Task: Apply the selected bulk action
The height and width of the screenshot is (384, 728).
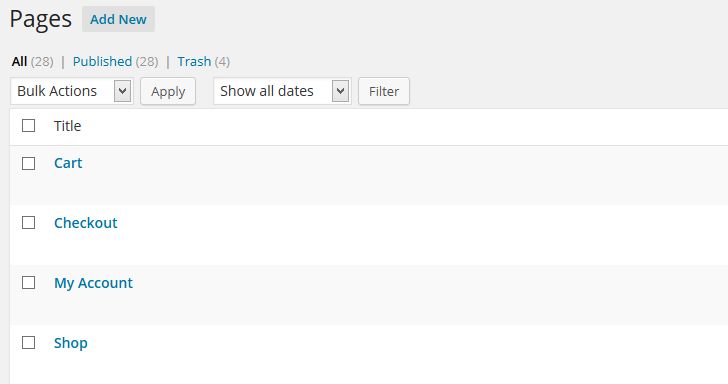Action: (x=168, y=91)
